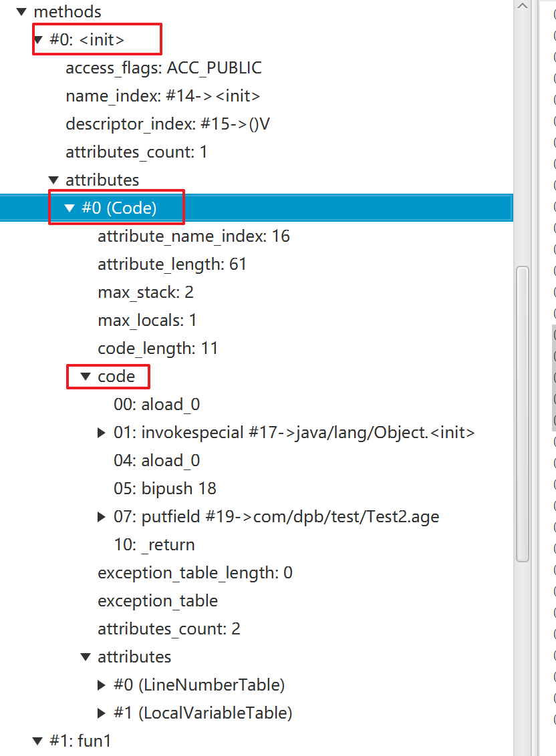Select the methods root label
556x756 pixels.
[x=67, y=11]
